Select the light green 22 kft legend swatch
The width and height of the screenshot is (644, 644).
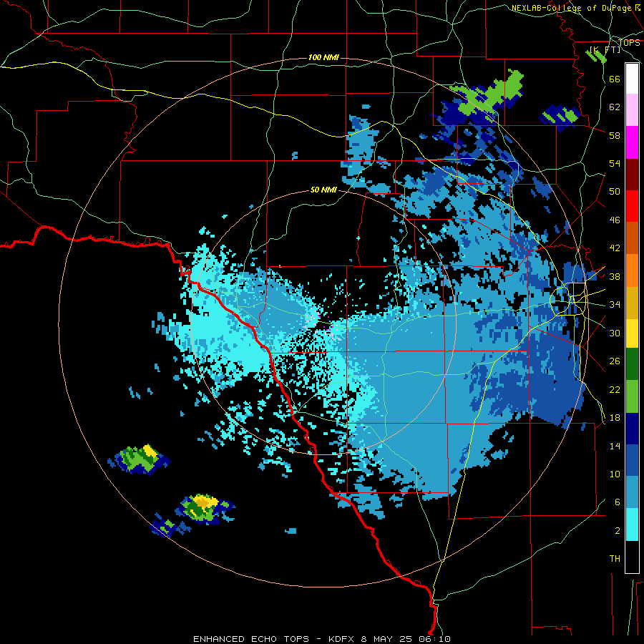click(x=632, y=396)
